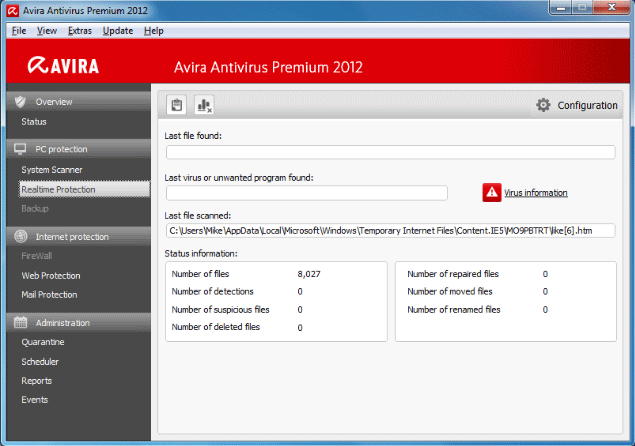Click the Last file scanned path field

pos(390,230)
